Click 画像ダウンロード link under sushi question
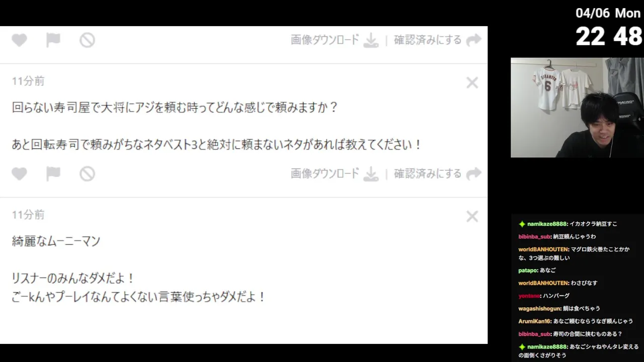 325,174
